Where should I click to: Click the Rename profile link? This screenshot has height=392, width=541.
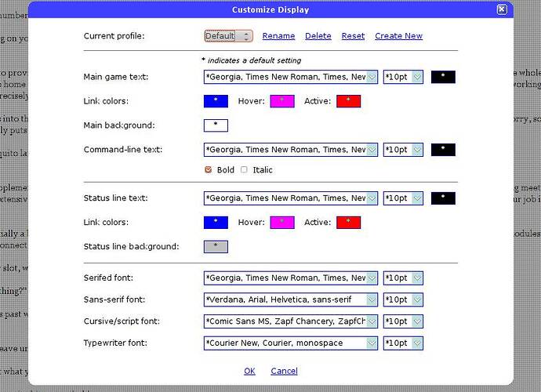click(x=278, y=36)
